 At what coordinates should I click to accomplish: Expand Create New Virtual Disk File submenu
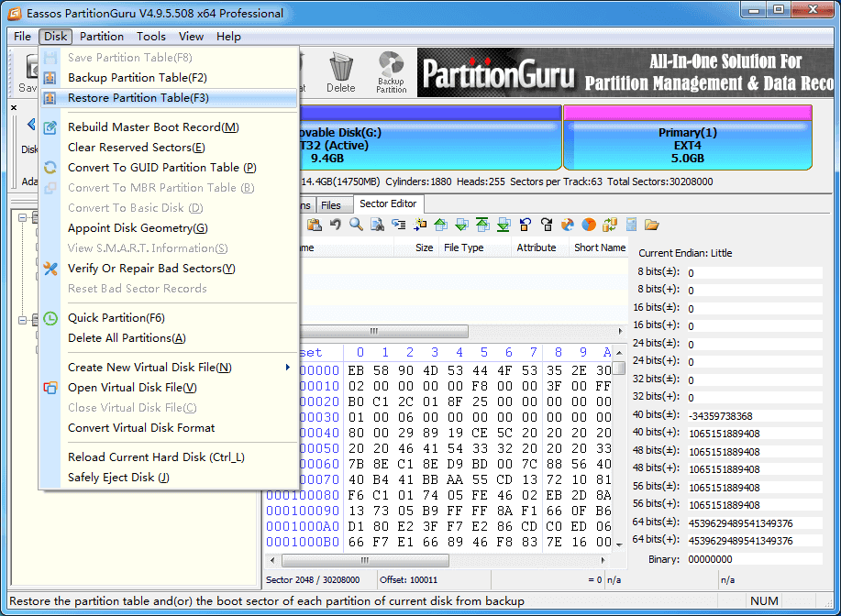169,368
